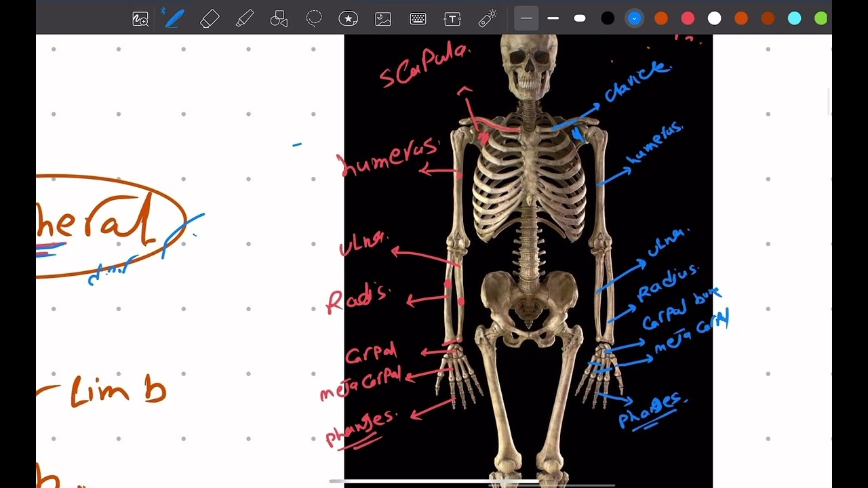The height and width of the screenshot is (488, 868).
Task: Pick the brown color swatch
Action: coord(768,18)
